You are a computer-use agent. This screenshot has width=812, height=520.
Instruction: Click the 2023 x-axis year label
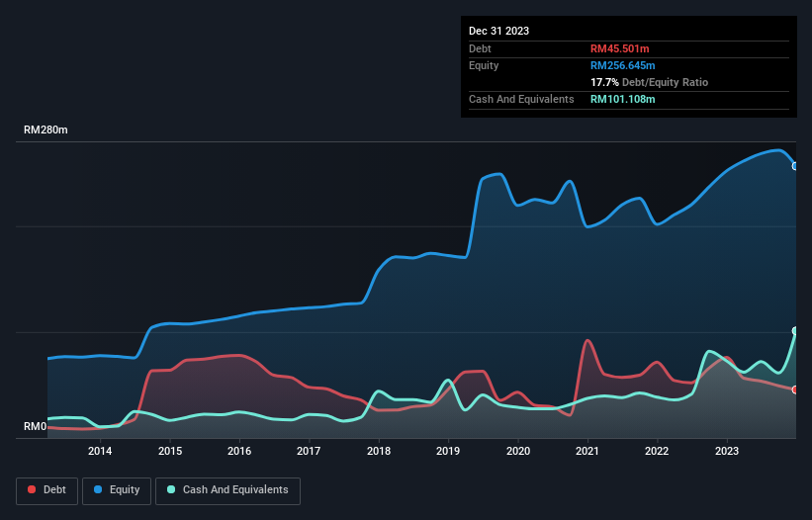tap(727, 451)
